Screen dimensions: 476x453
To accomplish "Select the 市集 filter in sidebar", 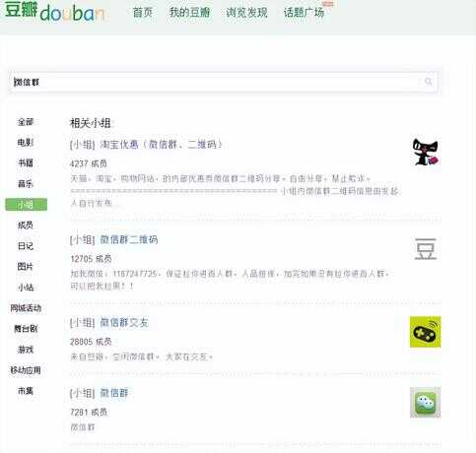I will coord(26,391).
